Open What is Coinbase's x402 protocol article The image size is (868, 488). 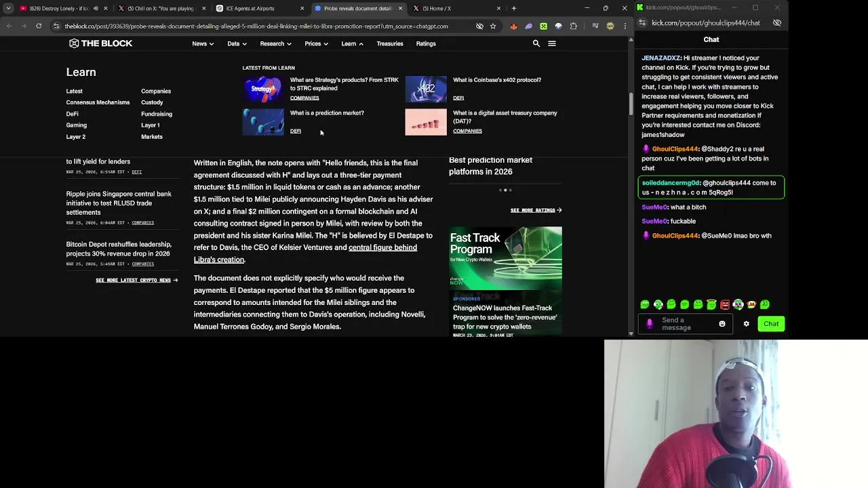497,80
